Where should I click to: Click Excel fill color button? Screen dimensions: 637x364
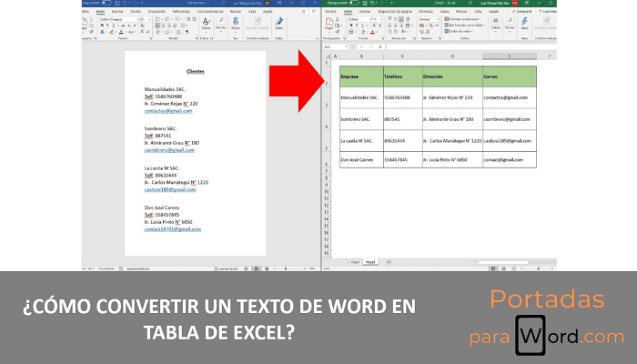(363, 32)
